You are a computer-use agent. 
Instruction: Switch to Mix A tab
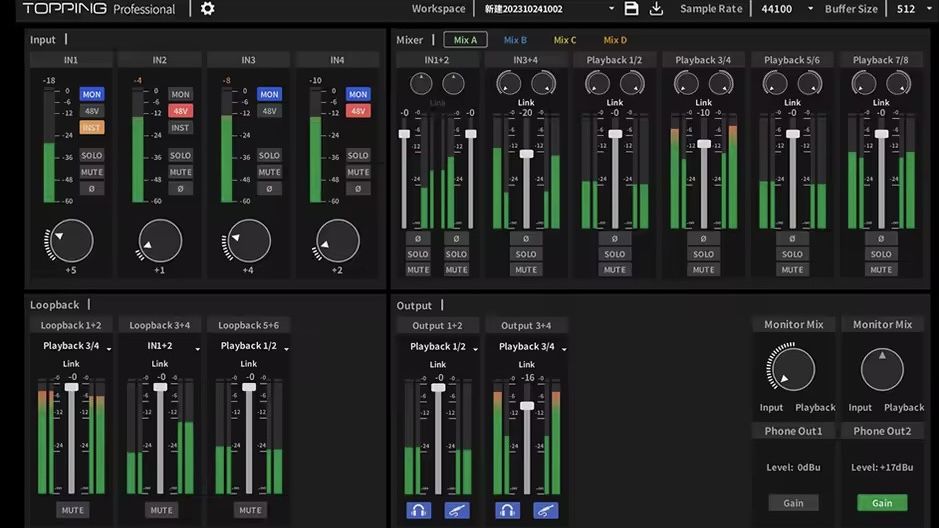[x=465, y=40]
